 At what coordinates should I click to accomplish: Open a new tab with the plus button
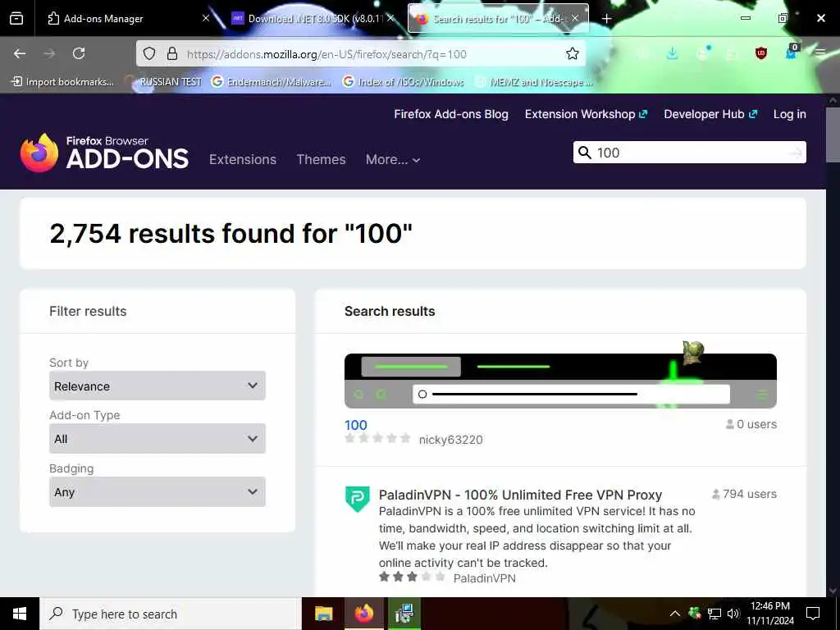pyautogui.click(x=606, y=19)
